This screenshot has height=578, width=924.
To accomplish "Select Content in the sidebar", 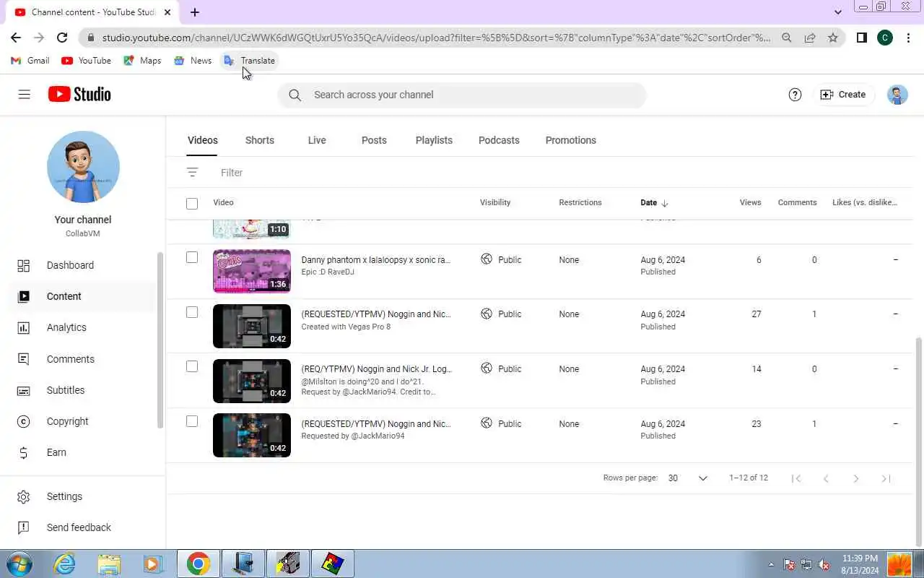I will [82, 296].
